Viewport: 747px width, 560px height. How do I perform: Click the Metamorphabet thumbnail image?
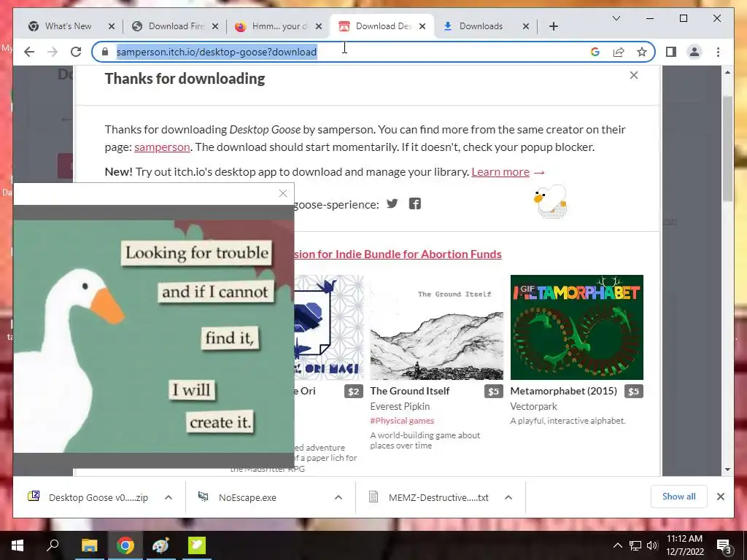(576, 327)
